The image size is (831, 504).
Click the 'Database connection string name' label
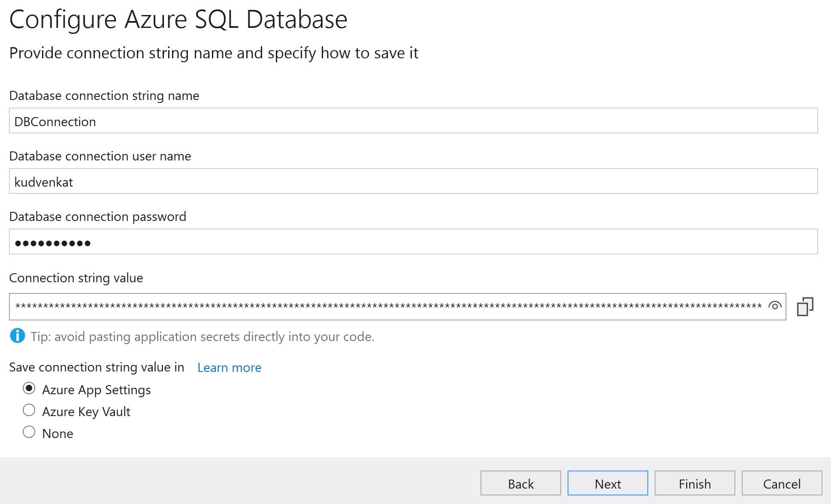coord(104,96)
